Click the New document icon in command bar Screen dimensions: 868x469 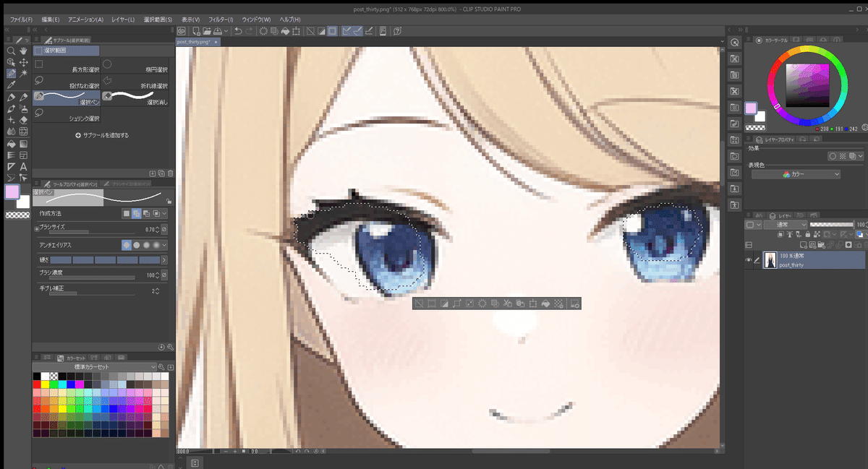point(195,31)
